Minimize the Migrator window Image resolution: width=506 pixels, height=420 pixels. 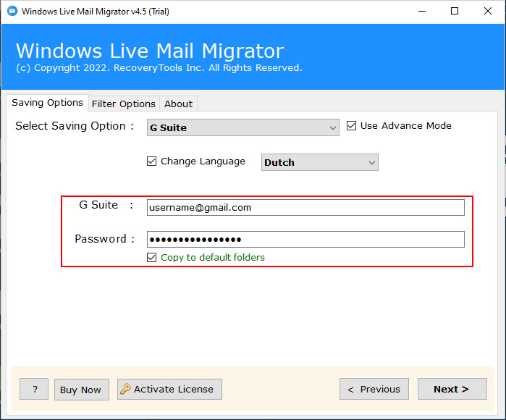tap(422, 12)
